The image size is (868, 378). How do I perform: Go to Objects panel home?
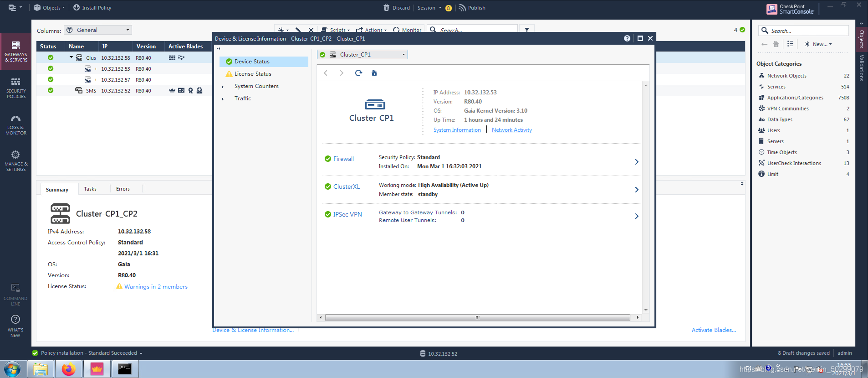coord(776,44)
